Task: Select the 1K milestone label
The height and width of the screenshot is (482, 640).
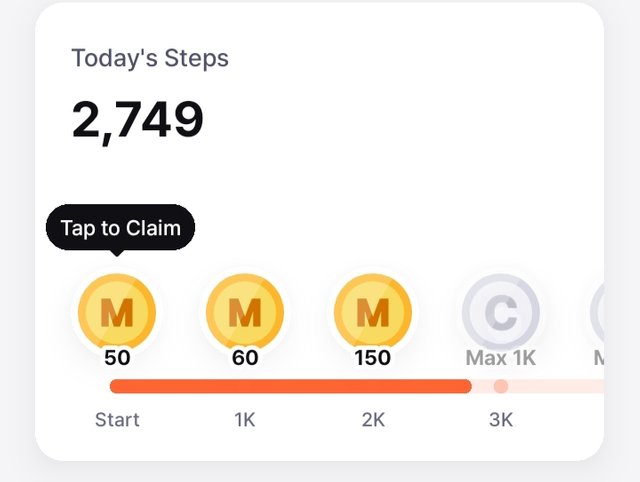Action: pos(245,420)
